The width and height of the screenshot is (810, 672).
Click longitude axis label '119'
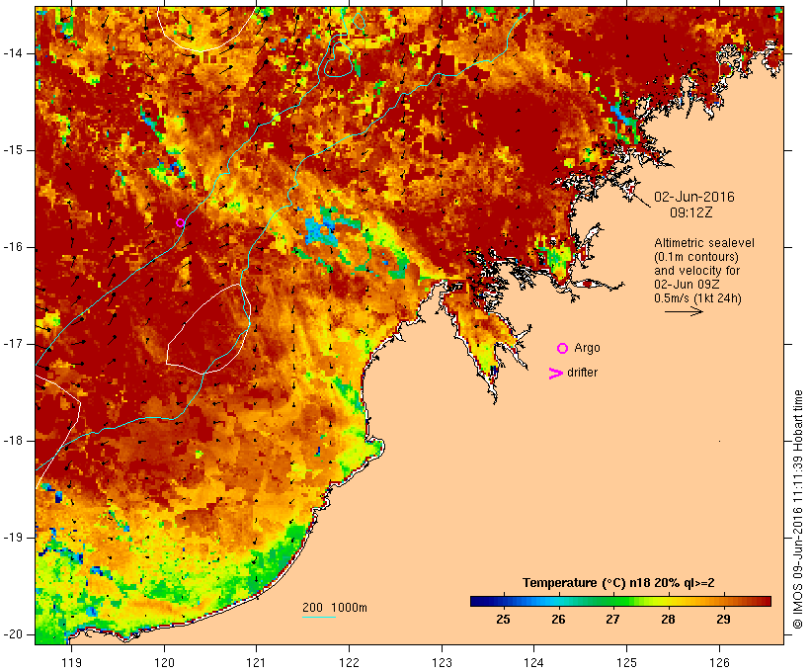click(71, 662)
